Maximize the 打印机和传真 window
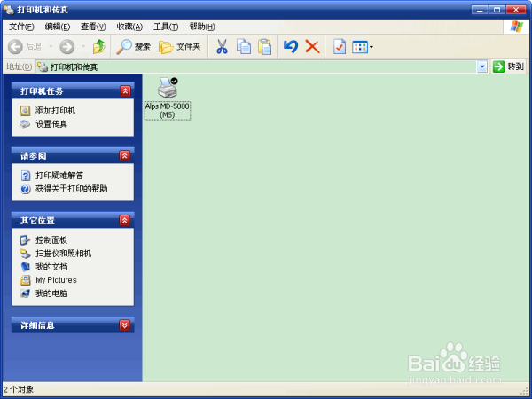The height and width of the screenshot is (399, 532). coord(497,10)
